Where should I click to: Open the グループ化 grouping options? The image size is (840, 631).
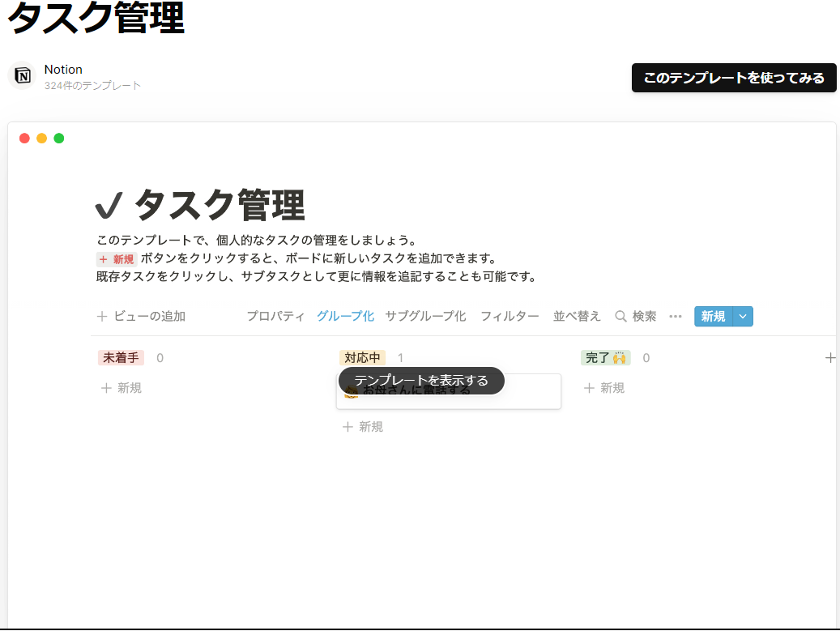[345, 317]
